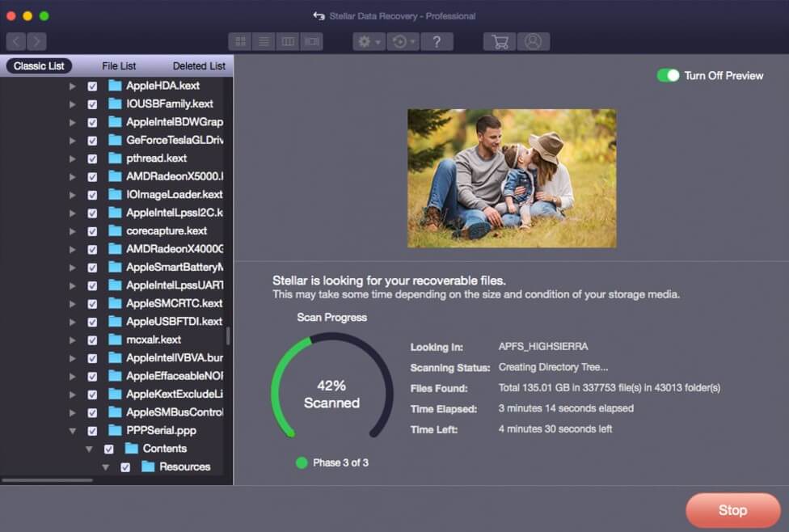Screen dimensions: 789x532
Task: Switch to the File List tab
Action: point(119,66)
